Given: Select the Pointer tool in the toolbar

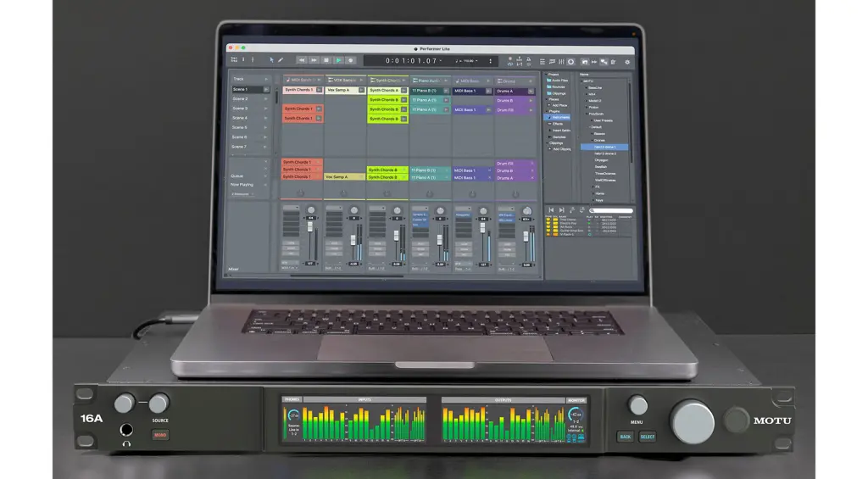Looking at the screenshot, I should point(272,60).
